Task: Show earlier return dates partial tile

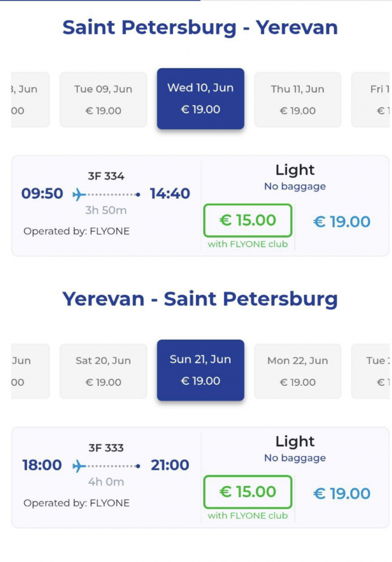Action: (30, 371)
